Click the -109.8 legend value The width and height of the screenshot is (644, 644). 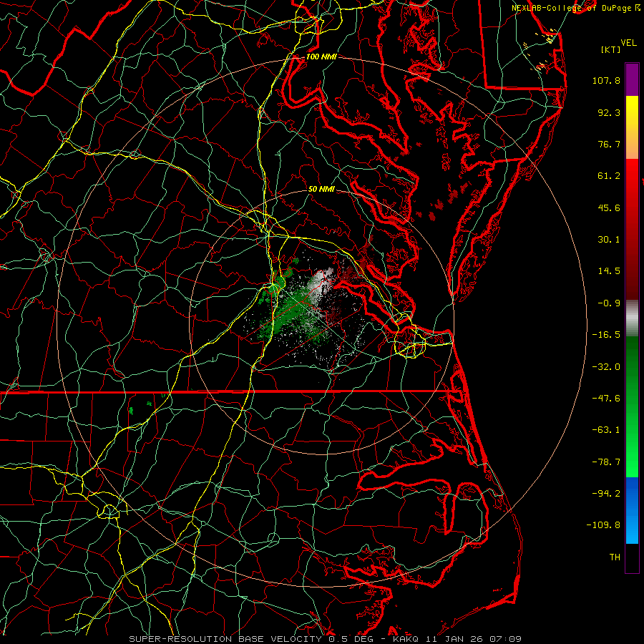pyautogui.click(x=603, y=525)
